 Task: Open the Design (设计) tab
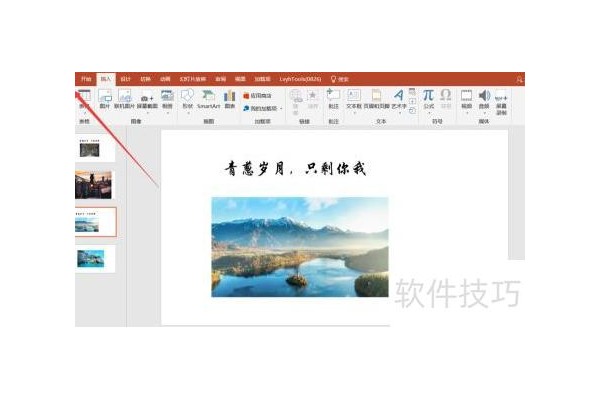pos(126,79)
